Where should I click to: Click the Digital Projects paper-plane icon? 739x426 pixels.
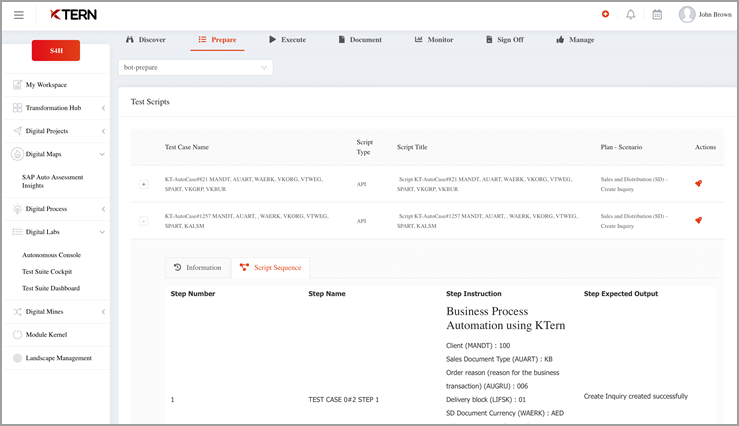point(17,131)
